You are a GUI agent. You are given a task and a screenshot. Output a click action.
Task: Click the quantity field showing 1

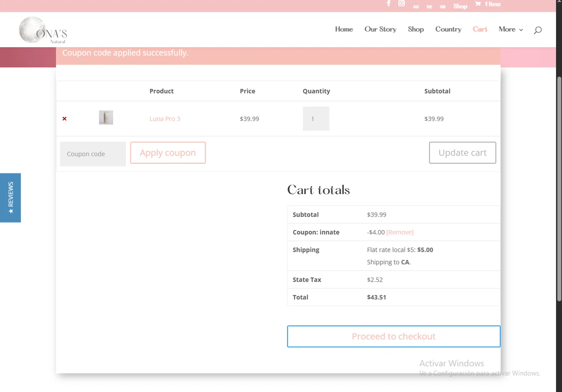pos(316,119)
